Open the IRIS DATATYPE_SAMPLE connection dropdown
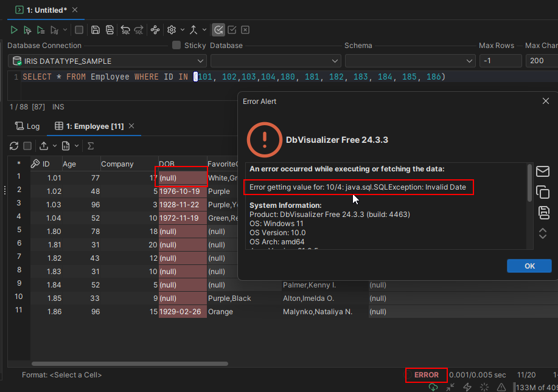This screenshot has width=558, height=392. tap(107, 61)
